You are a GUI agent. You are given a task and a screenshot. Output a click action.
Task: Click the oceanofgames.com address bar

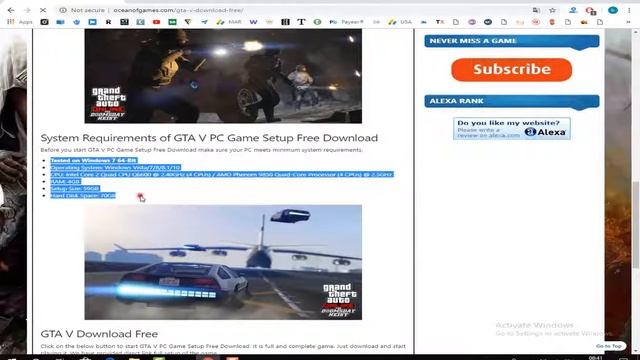click(x=178, y=10)
